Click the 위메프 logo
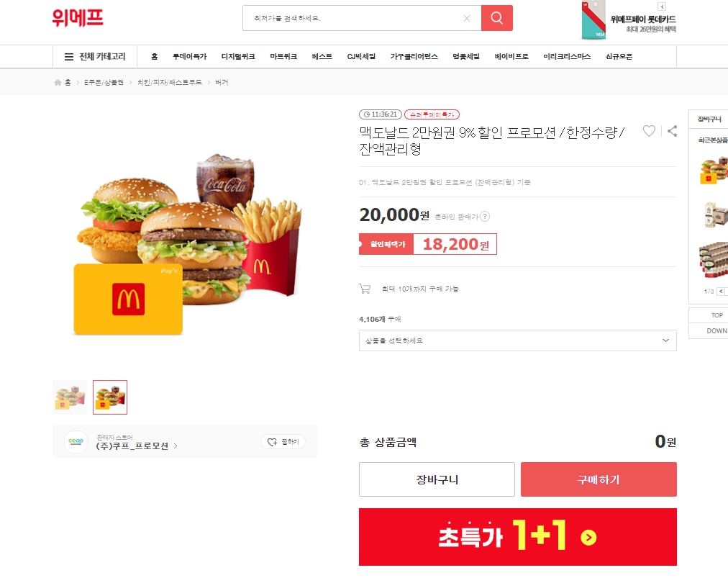Screen dimensions: 728x578 (78, 18)
